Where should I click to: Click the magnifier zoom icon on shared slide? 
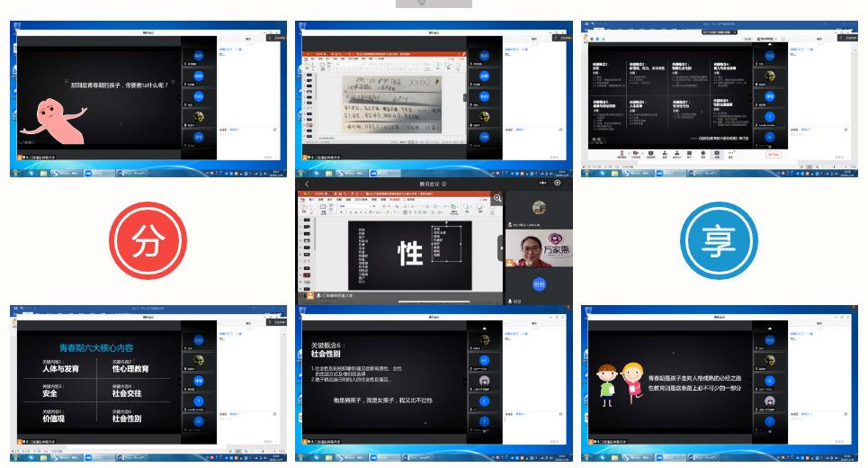pos(497,198)
